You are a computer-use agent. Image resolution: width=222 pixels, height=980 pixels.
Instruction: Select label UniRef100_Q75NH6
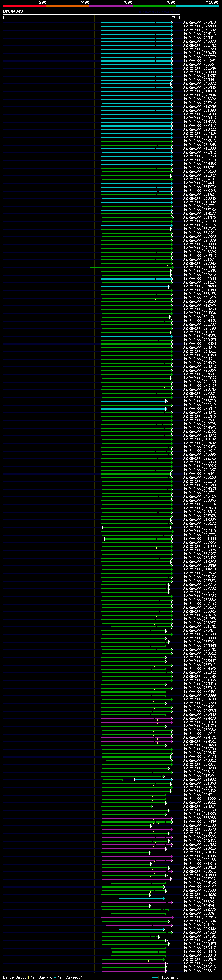pos(199,88)
